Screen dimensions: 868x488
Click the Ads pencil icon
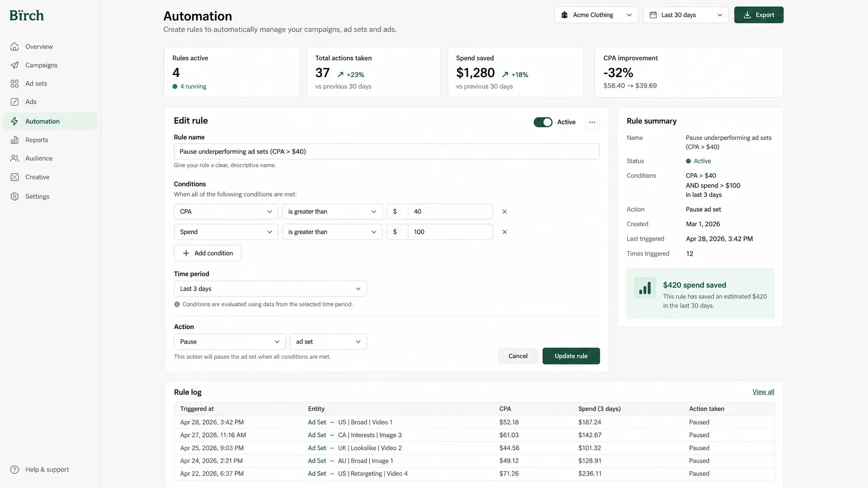pyautogui.click(x=15, y=102)
